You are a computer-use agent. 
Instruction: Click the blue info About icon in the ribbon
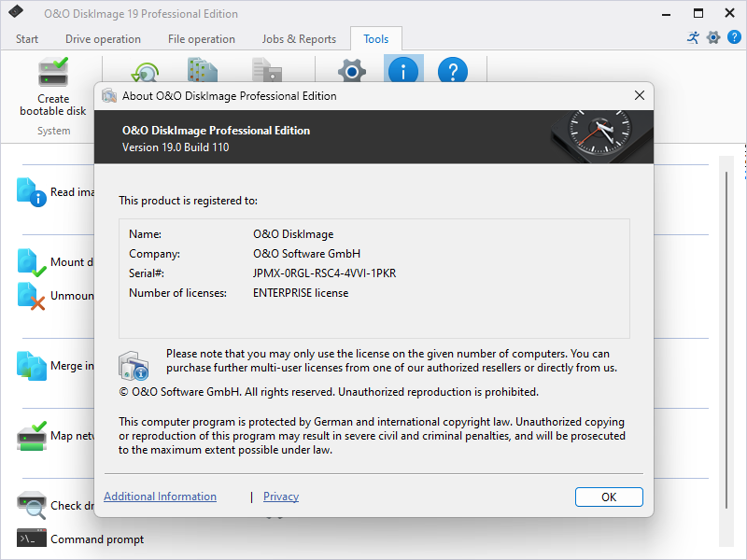tap(403, 69)
